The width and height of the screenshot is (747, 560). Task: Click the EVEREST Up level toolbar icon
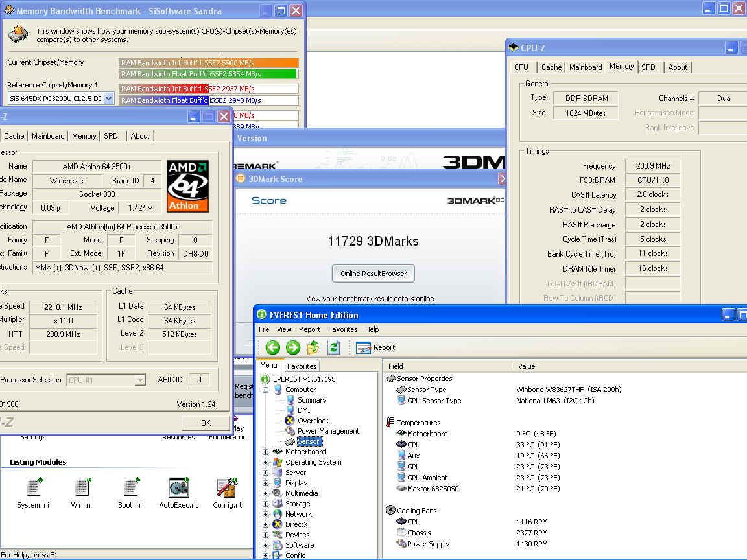click(x=313, y=347)
